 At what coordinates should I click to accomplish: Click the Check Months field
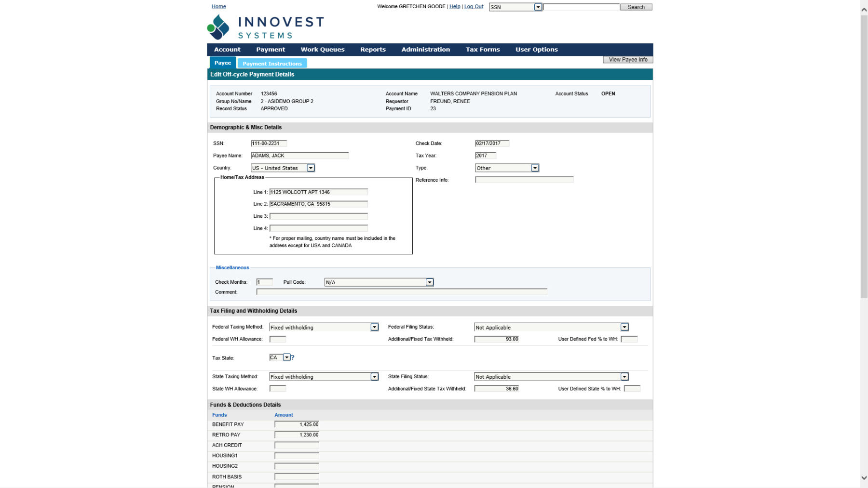(x=264, y=282)
